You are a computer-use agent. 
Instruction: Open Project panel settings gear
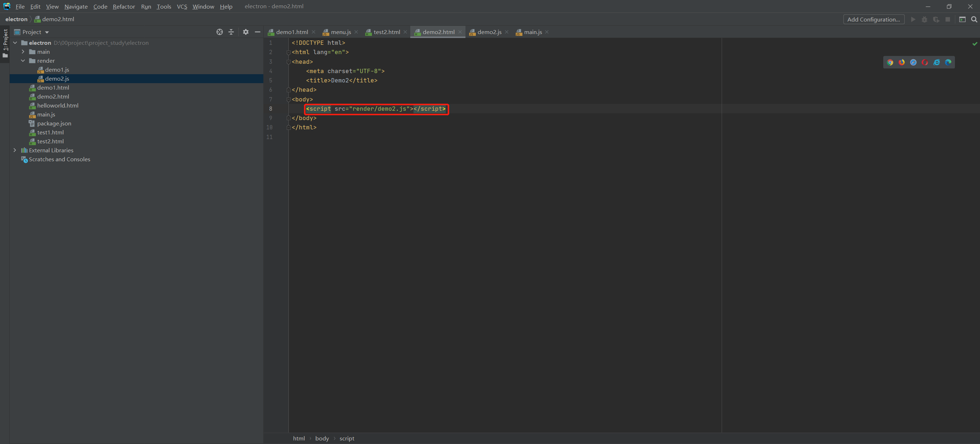point(246,32)
